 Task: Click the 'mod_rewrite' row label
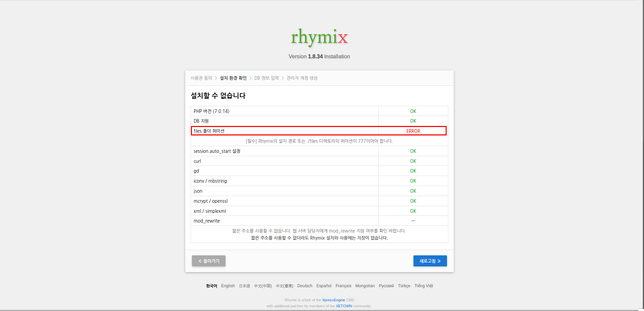(207, 221)
